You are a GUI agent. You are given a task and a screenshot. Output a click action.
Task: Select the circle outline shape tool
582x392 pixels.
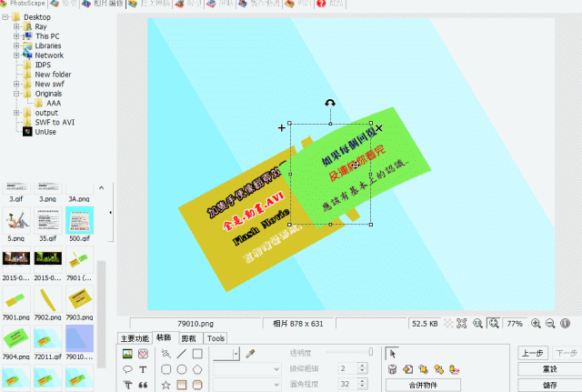(x=182, y=369)
